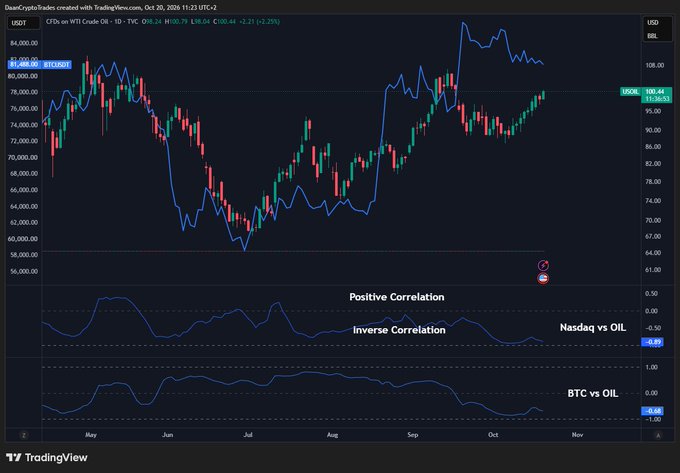Click the 84,000.00 price axis label
680x473 pixels.
coord(24,43)
